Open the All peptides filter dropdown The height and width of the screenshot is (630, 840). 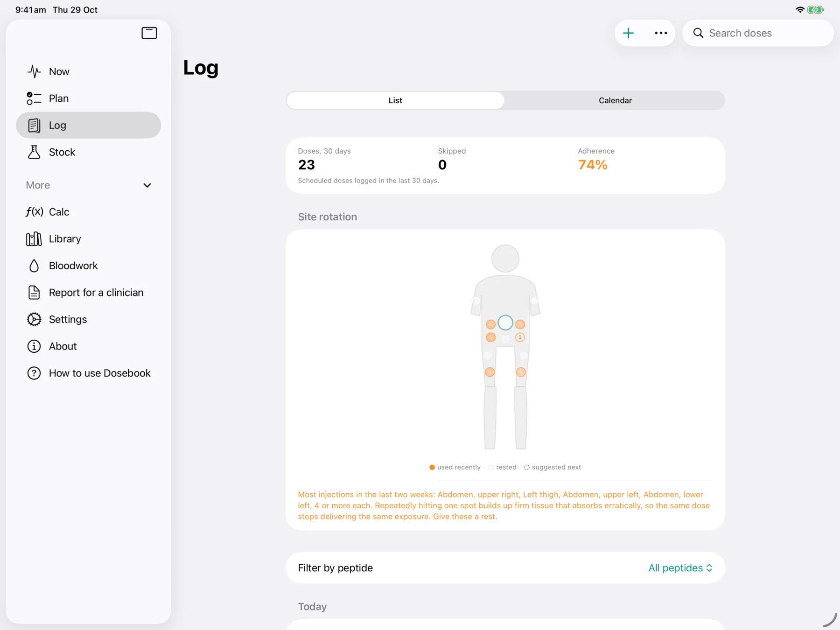click(680, 568)
